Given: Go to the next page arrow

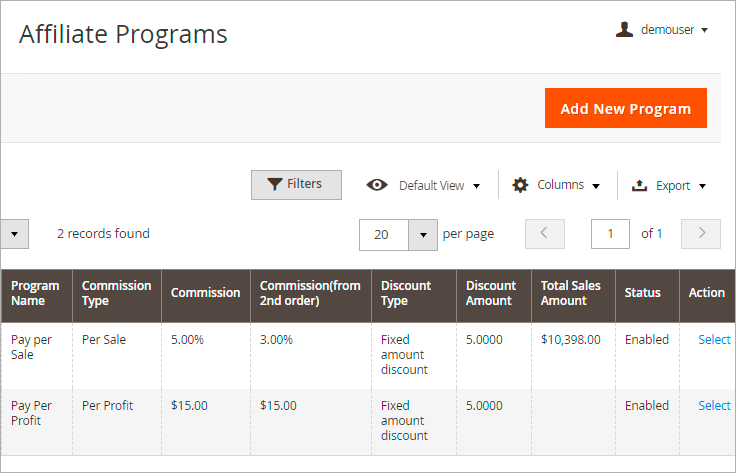Looking at the screenshot, I should (x=701, y=234).
